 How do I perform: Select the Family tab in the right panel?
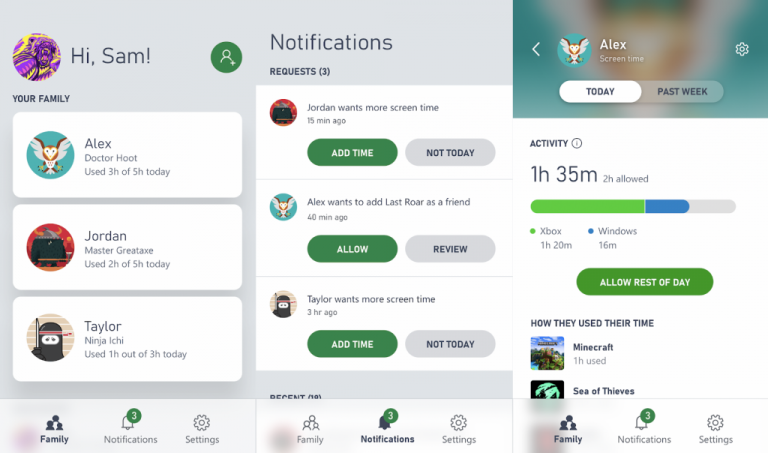[568, 429]
